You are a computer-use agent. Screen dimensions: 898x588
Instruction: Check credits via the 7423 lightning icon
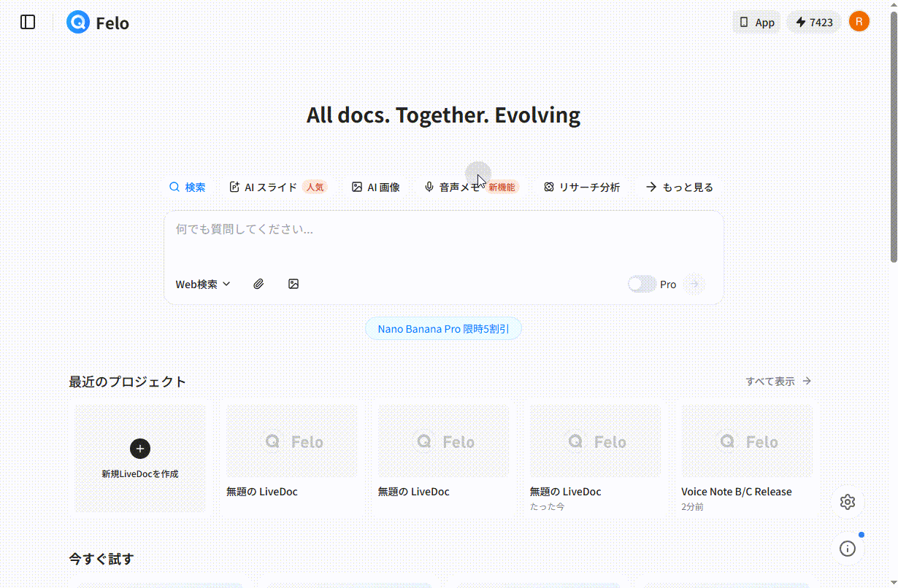[x=813, y=22]
